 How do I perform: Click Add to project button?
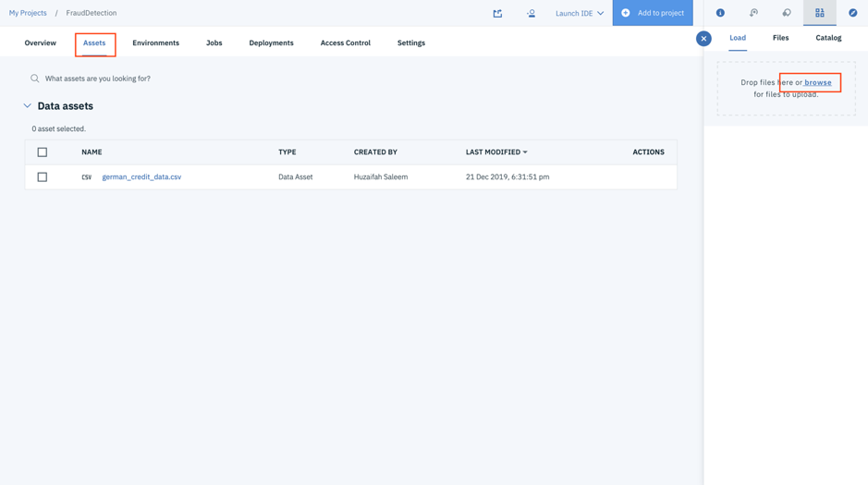(652, 13)
